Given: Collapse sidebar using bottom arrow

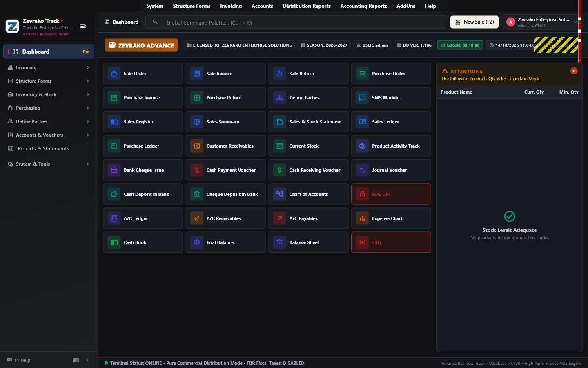Looking at the screenshot, I should click(87, 360).
